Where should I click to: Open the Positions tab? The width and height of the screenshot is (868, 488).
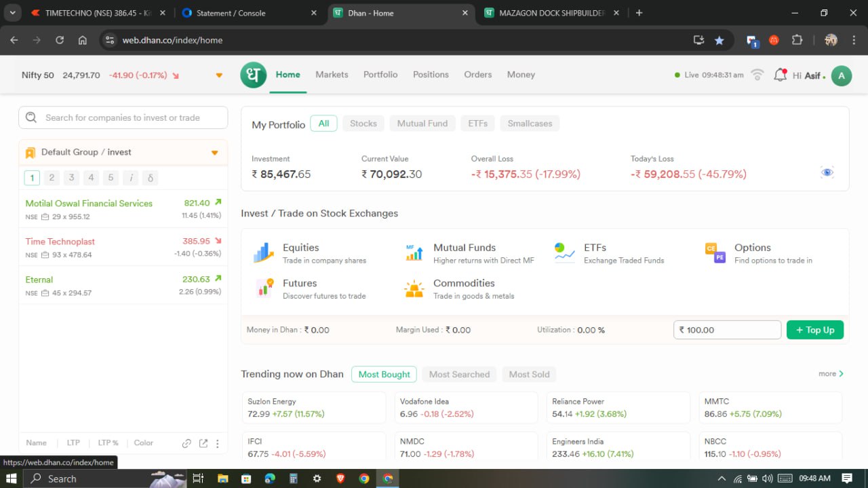(x=431, y=75)
